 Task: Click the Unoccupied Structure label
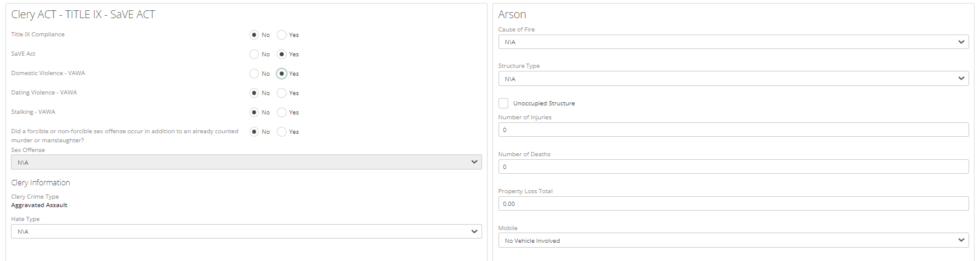click(544, 104)
